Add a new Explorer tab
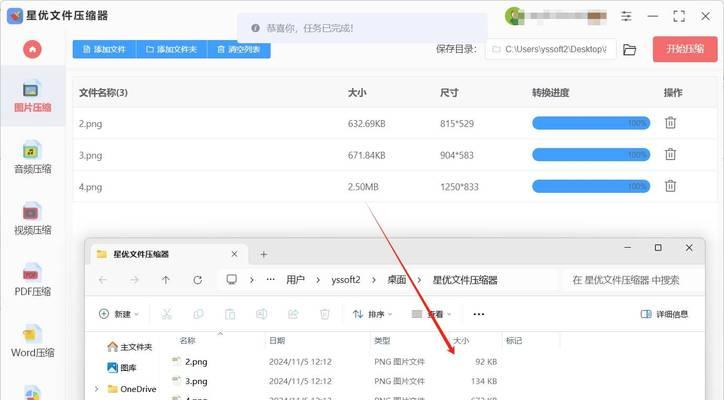The width and height of the screenshot is (724, 400). coord(264,254)
